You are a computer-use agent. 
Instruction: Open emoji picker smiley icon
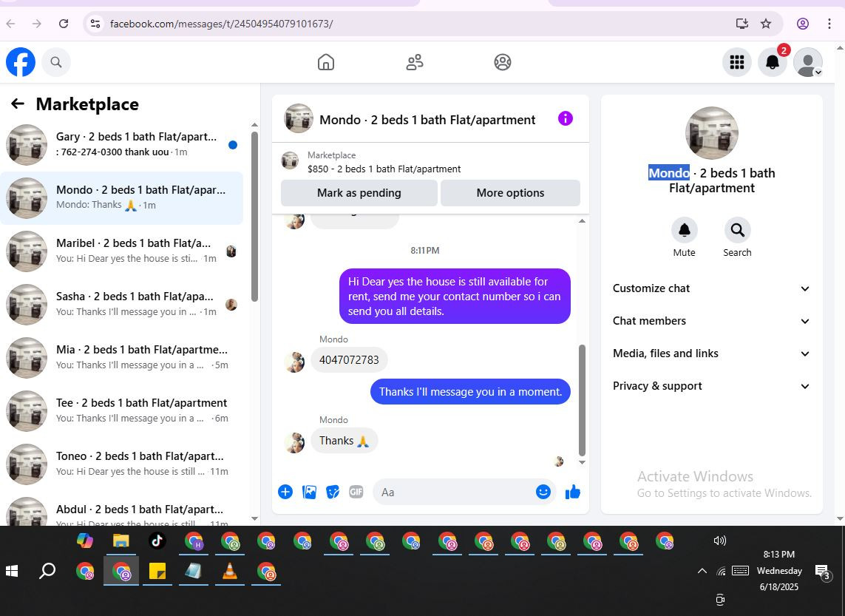543,492
